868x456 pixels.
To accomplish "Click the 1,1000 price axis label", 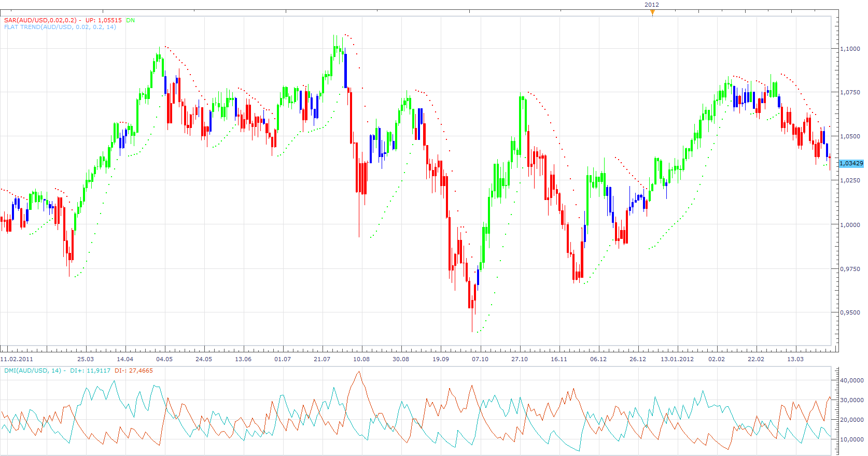I will pyautogui.click(x=850, y=49).
